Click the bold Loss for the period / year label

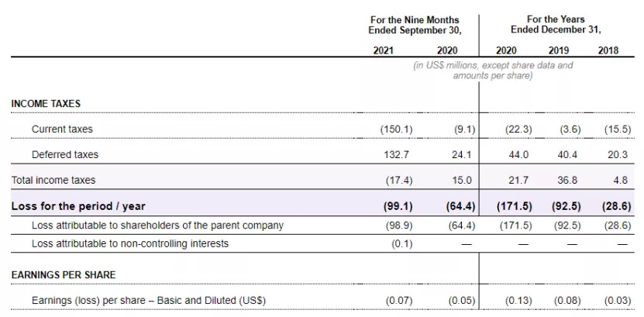click(78, 206)
